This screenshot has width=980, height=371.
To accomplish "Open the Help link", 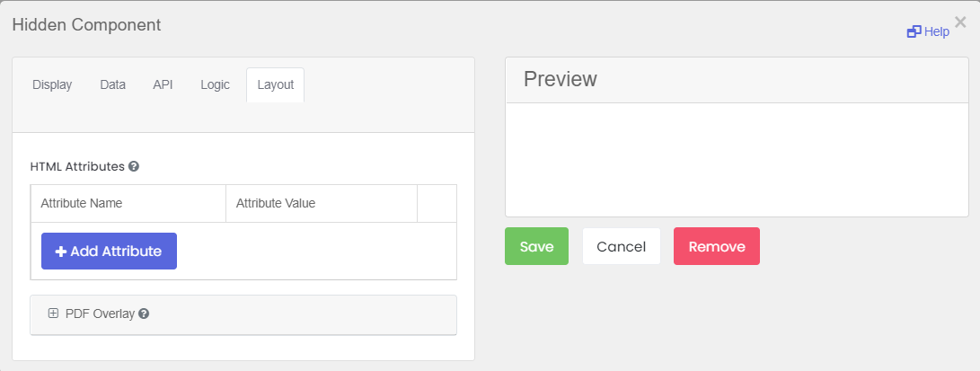I will (x=929, y=31).
